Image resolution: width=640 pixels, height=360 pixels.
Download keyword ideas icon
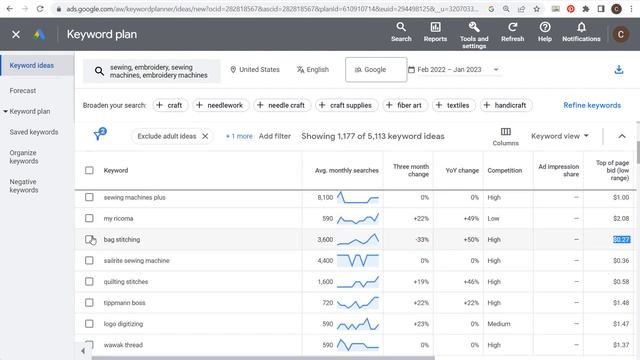click(x=619, y=70)
